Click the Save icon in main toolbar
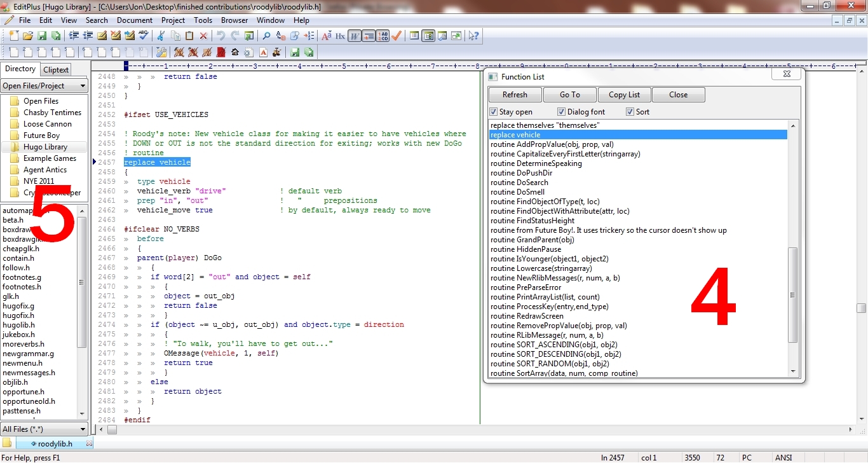The width and height of the screenshot is (868, 463). (42, 36)
